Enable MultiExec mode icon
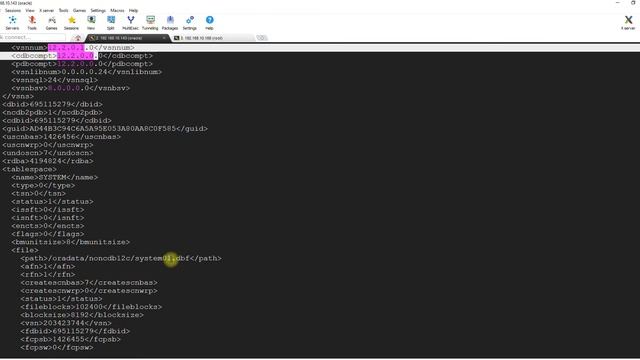Screen dimensions: 640x360 [x=131, y=23]
